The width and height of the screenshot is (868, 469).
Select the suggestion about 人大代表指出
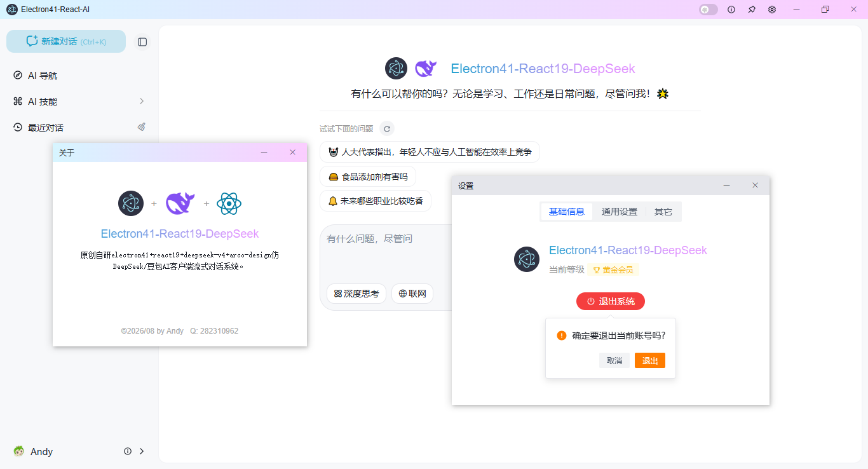(x=430, y=152)
